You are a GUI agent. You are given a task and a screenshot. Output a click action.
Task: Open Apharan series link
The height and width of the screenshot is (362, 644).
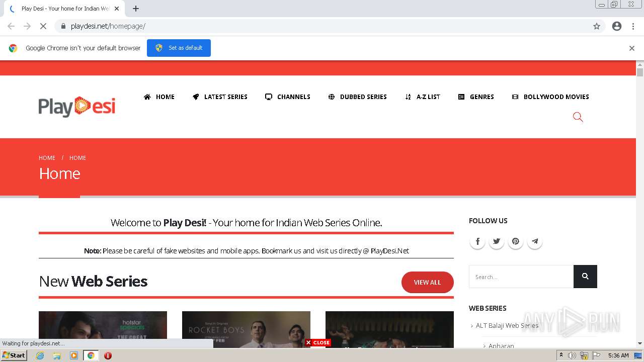pos(501,346)
